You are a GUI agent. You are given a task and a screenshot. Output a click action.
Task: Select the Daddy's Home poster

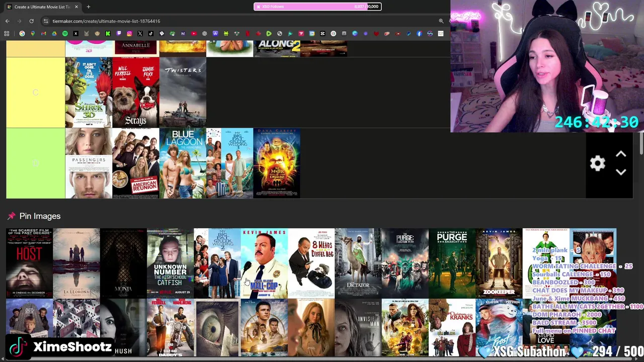coord(170,328)
